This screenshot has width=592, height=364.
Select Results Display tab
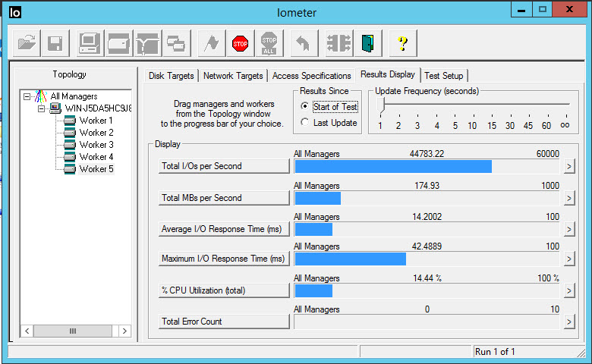[388, 74]
